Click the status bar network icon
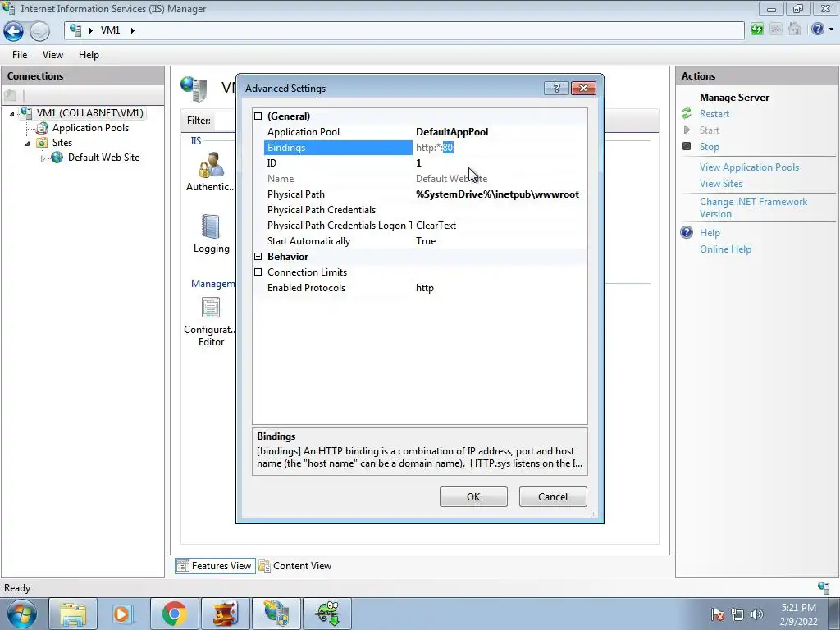Viewport: 840px width, 630px height. pos(824,587)
